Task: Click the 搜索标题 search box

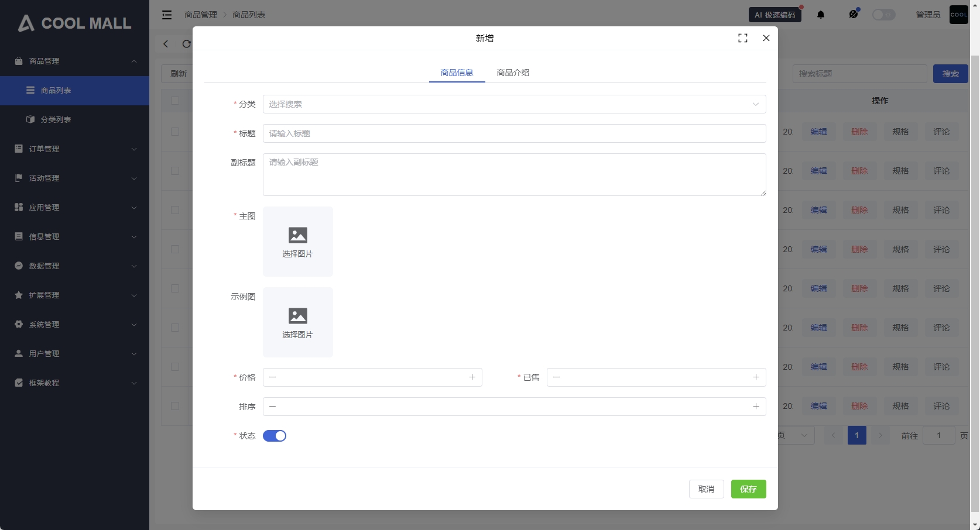Action: pos(859,74)
